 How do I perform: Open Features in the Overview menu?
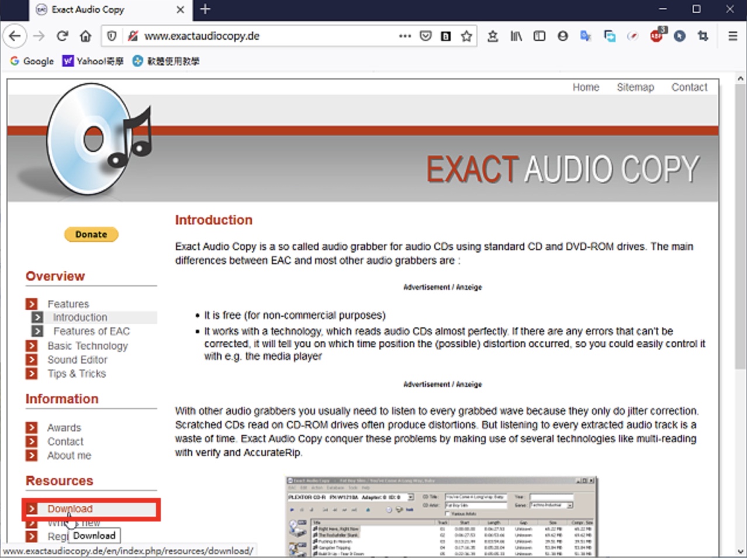[x=68, y=304]
